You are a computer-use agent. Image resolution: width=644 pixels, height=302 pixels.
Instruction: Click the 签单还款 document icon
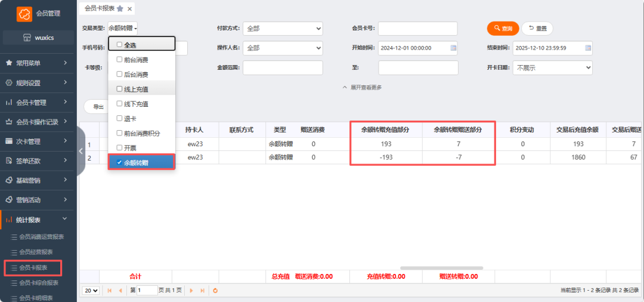[x=8, y=161]
